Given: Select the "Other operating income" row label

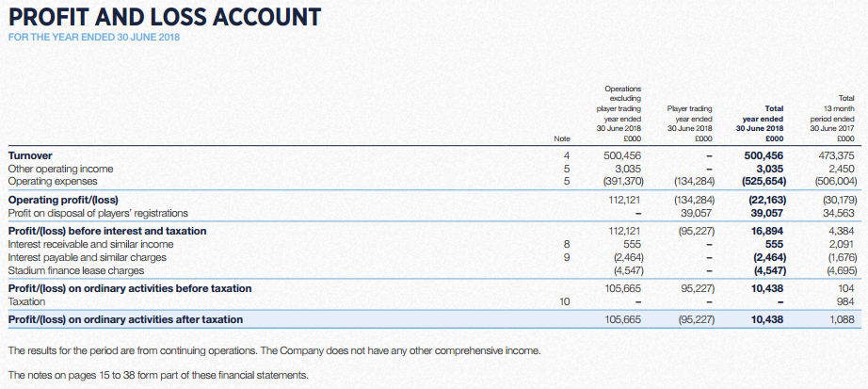Looking at the screenshot, I should pyautogui.click(x=60, y=168).
